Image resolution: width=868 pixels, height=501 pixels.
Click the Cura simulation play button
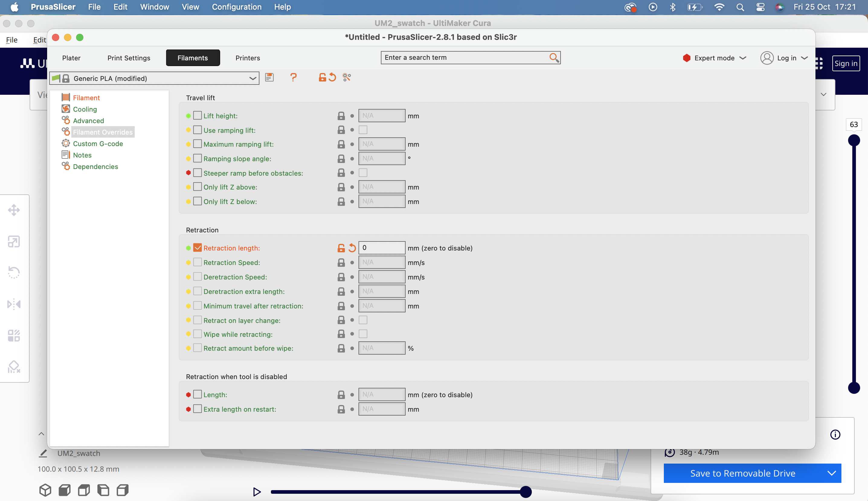(257, 492)
